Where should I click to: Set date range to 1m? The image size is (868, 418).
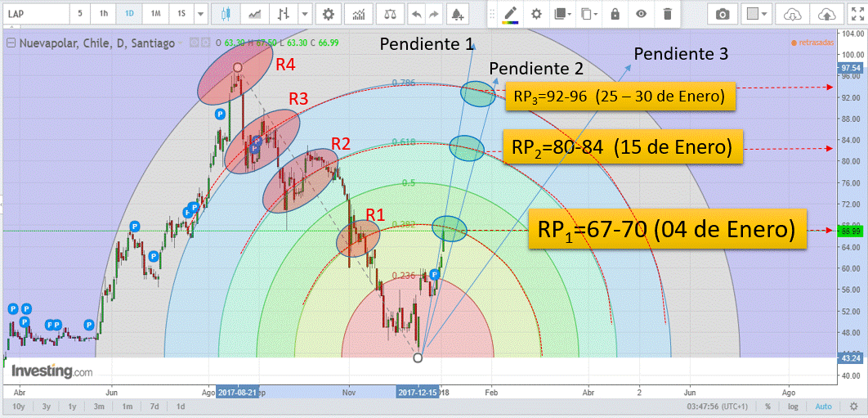click(127, 407)
